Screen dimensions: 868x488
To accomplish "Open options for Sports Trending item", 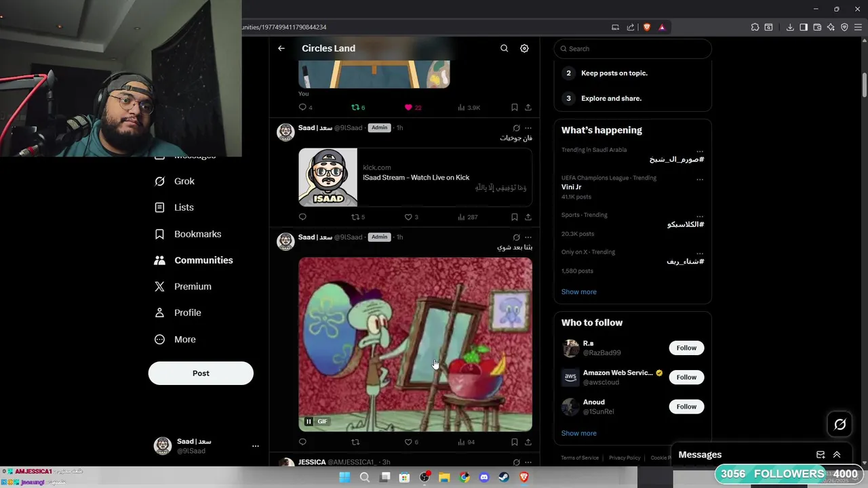I will [x=700, y=216].
